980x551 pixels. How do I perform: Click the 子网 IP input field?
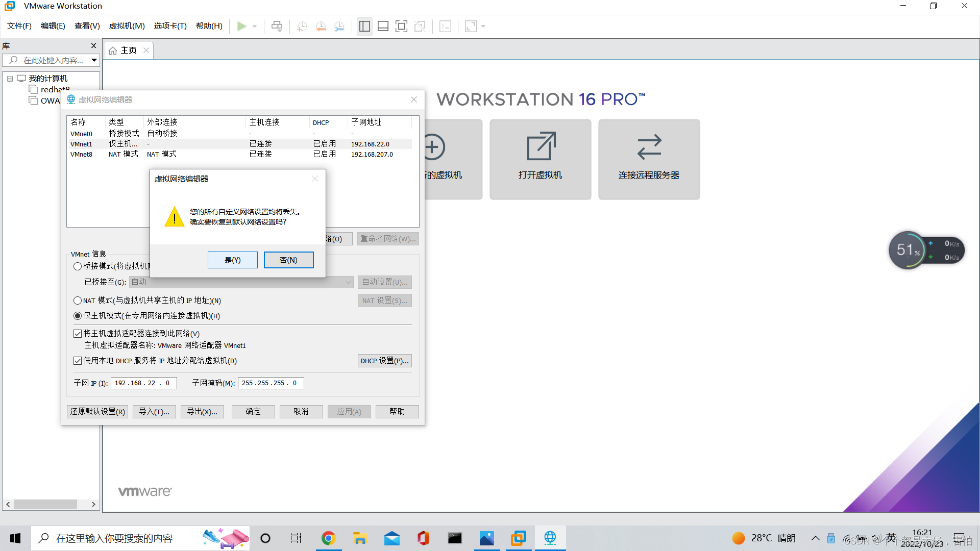pyautogui.click(x=143, y=383)
